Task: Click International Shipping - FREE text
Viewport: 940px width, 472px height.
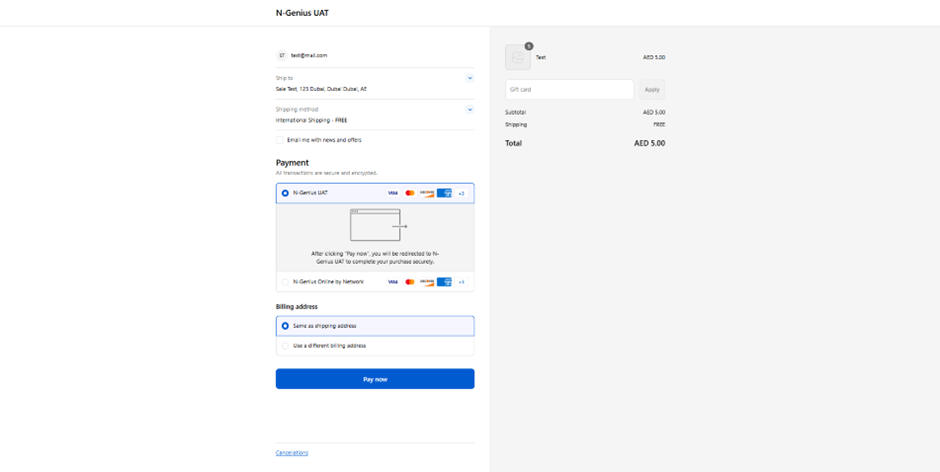Action: pos(312,120)
